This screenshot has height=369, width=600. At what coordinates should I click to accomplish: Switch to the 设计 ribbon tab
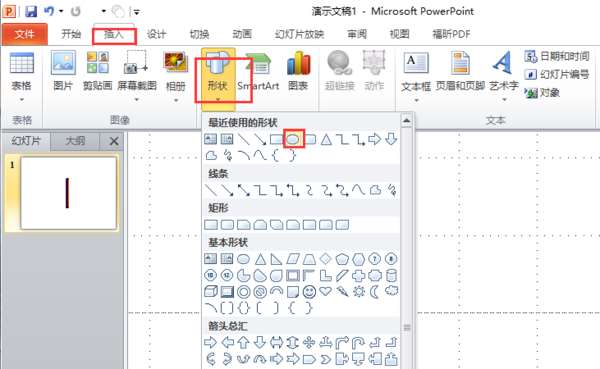pos(157,34)
